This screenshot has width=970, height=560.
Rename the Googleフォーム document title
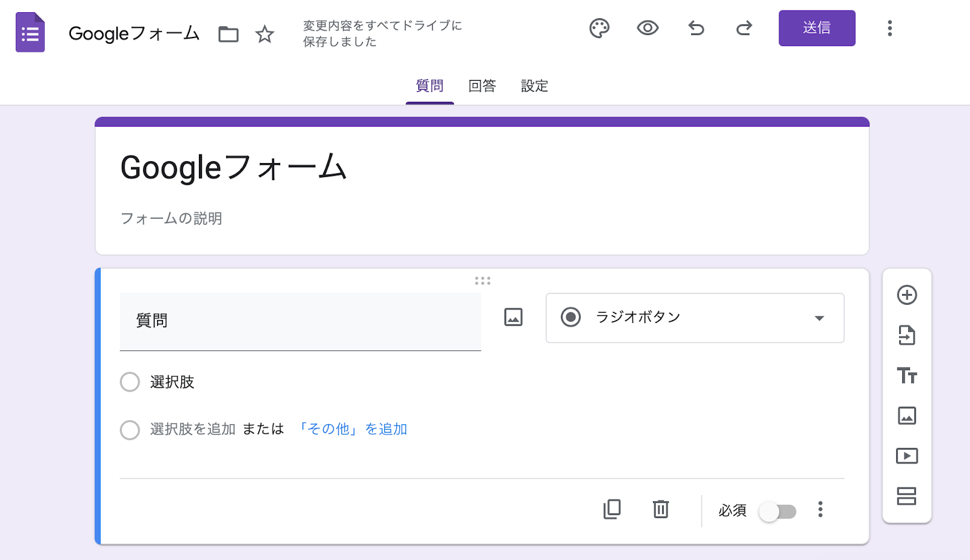(x=134, y=33)
